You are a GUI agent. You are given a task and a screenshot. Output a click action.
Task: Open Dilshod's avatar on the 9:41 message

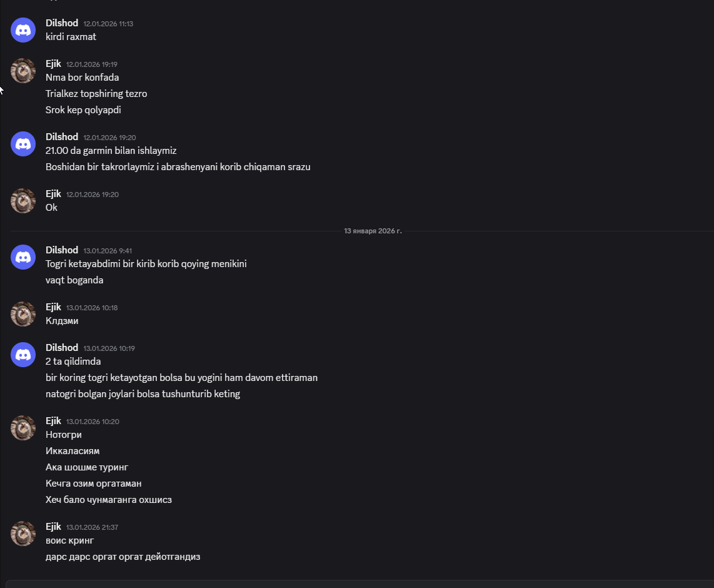23,257
